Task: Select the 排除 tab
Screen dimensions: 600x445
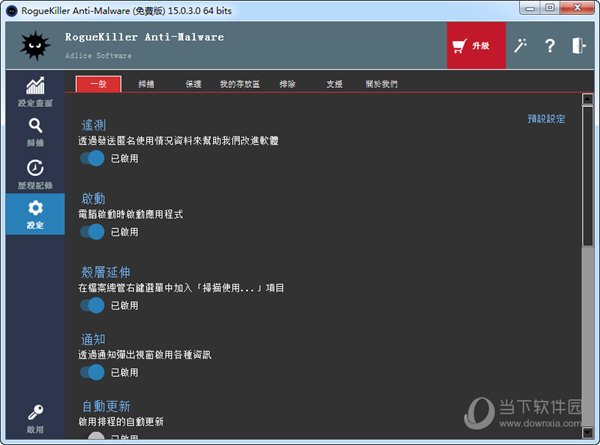Action: 288,84
